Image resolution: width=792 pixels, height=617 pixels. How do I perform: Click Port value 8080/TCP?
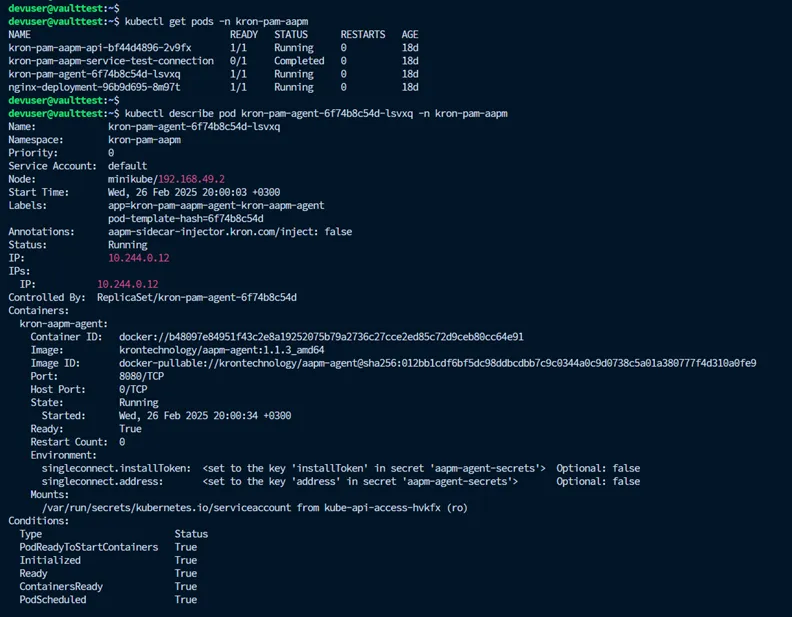point(141,376)
